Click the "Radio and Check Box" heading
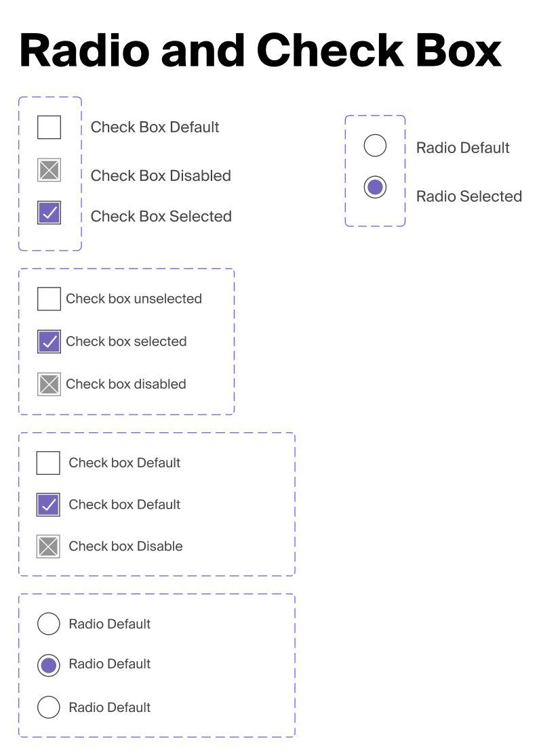Screen dimensions: 539x756 (x=260, y=51)
